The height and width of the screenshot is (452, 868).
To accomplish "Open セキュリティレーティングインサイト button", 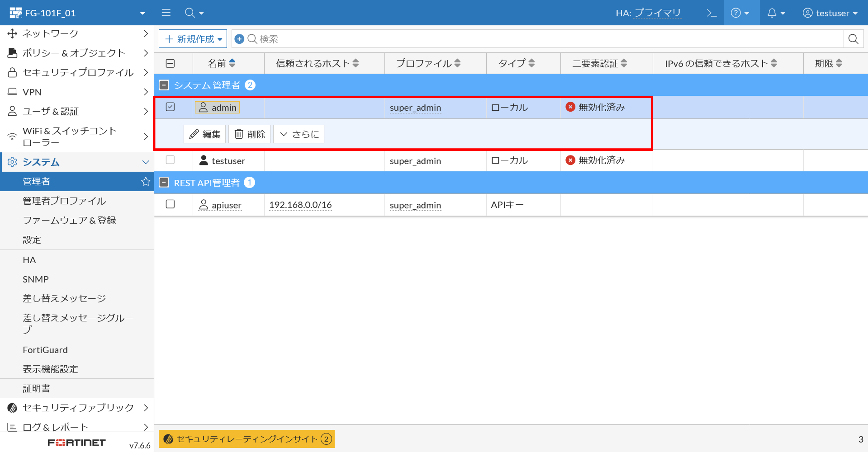I will pyautogui.click(x=247, y=439).
